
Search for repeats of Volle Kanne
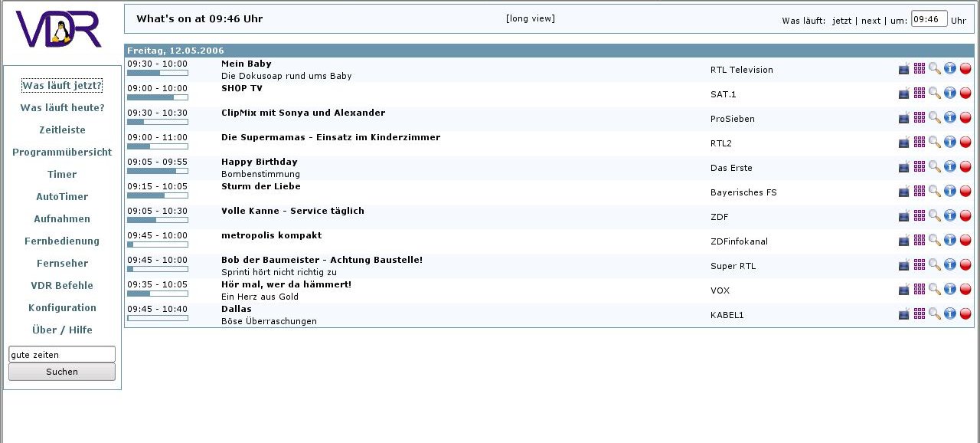(935, 216)
